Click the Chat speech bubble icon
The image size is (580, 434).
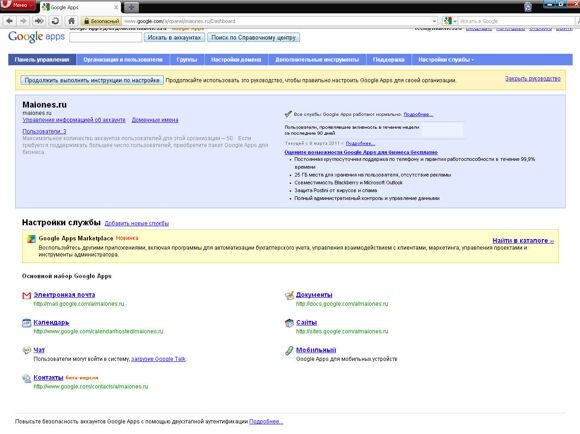coord(27,350)
